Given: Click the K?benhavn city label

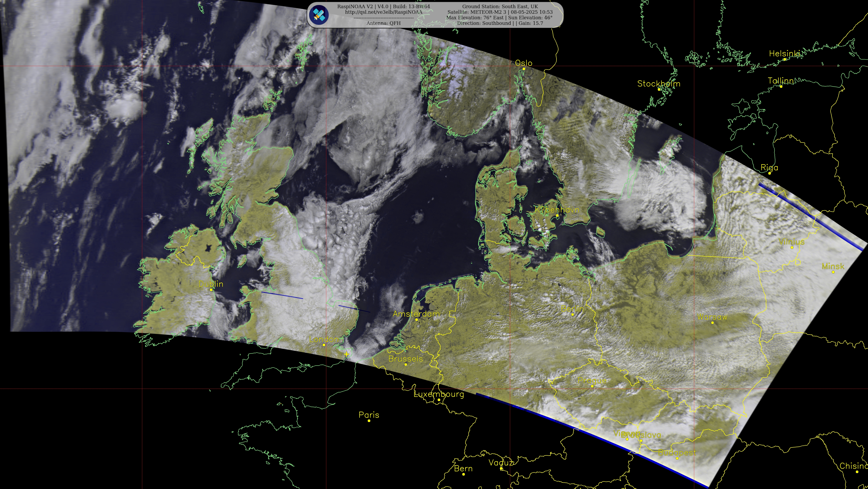Looking at the screenshot, I should coord(557,210).
